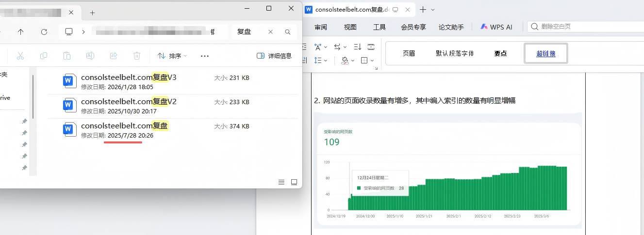Viewport: 644px width, 235px height.
Task: Close the current Explorer tab
Action: pos(71,13)
